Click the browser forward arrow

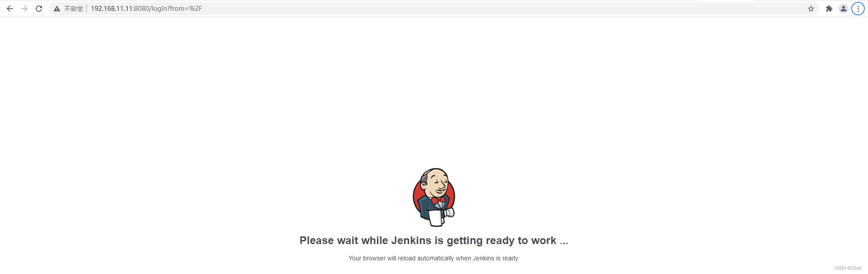[24, 9]
